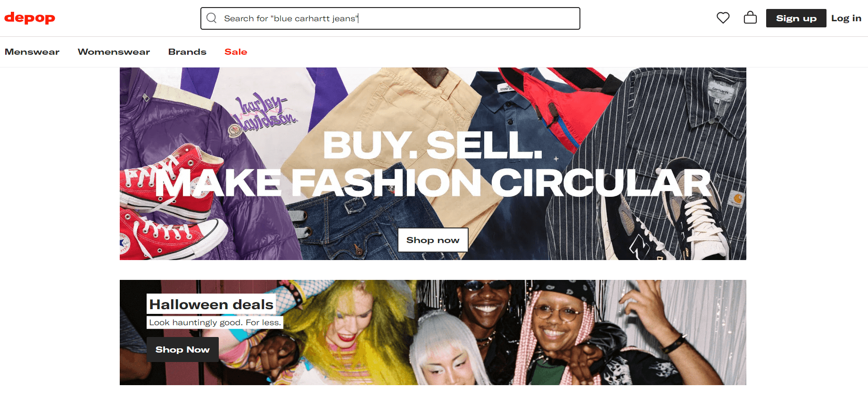Open the Brands menu
Screen dimensions: 868x396
pos(187,52)
